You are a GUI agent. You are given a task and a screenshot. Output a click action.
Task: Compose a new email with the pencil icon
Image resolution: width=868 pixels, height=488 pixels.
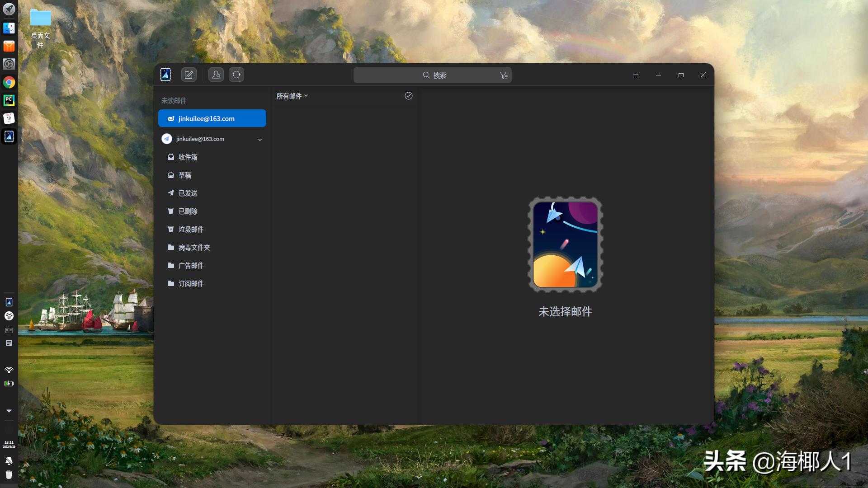[x=189, y=75]
